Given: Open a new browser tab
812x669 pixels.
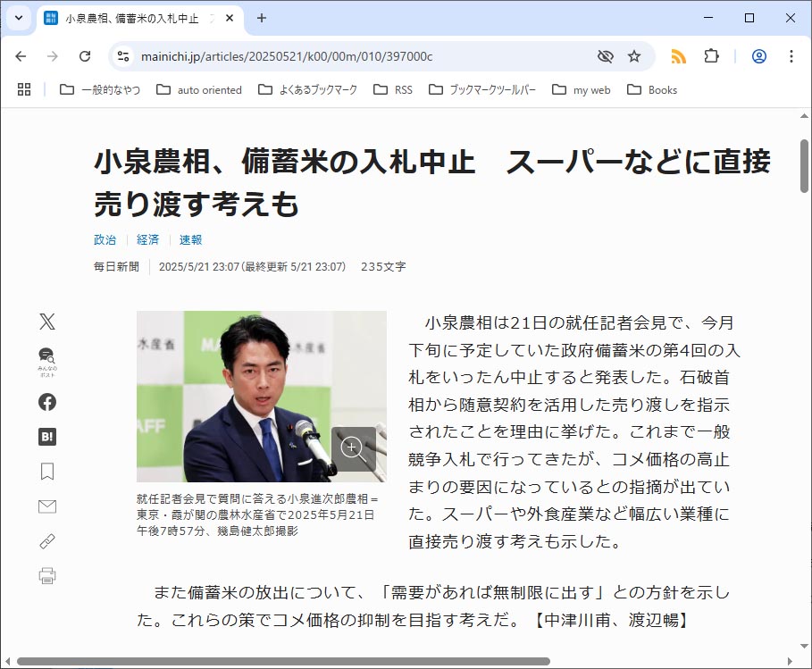Looking at the screenshot, I should pyautogui.click(x=262, y=18).
